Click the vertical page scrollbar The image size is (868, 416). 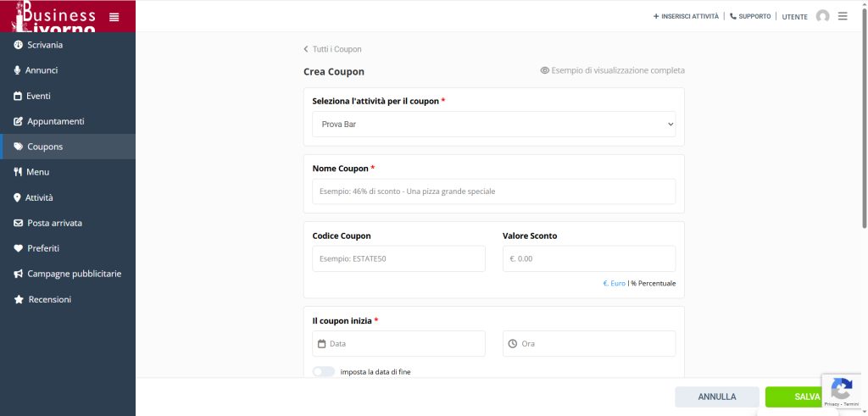point(864,127)
